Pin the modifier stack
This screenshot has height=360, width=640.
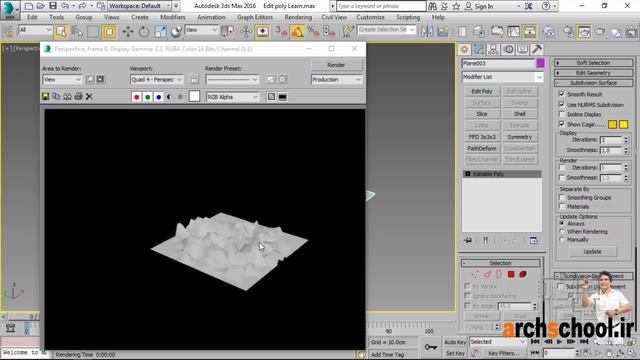tap(468, 240)
